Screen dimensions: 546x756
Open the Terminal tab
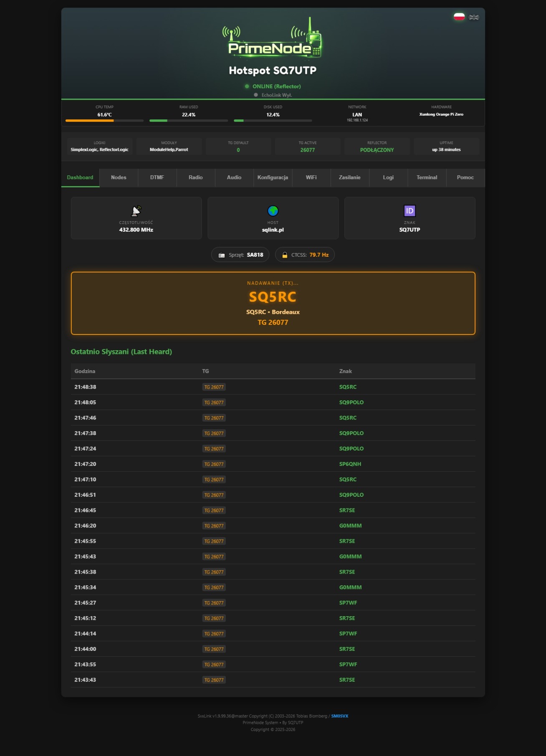[427, 177]
